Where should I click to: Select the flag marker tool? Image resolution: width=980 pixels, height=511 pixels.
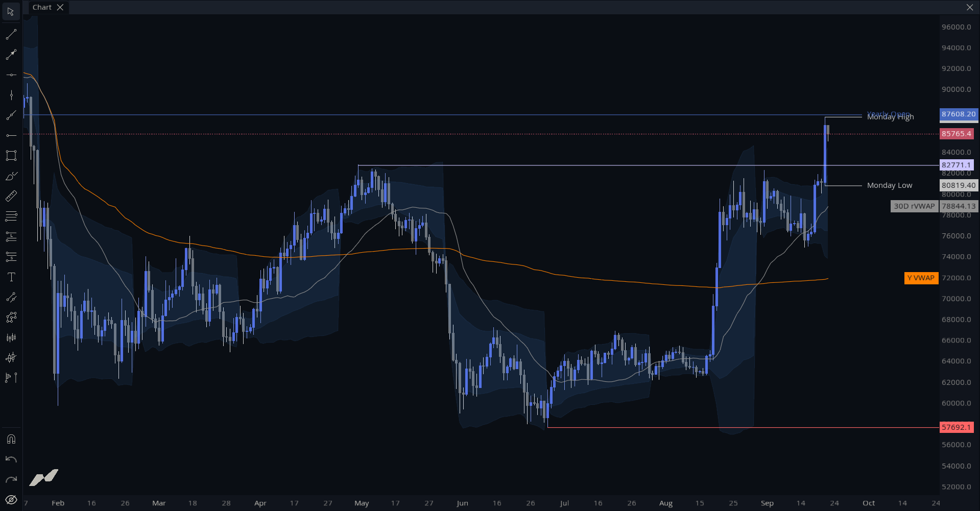coord(11,378)
